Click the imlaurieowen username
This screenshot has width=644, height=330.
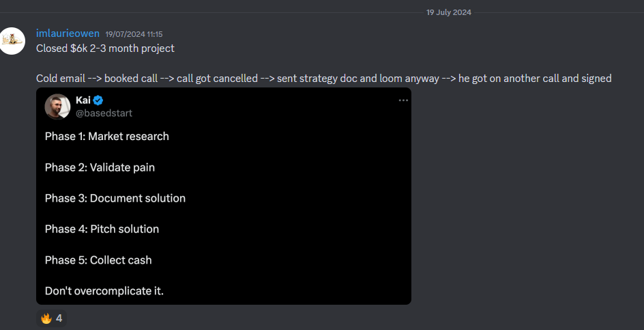coord(68,33)
